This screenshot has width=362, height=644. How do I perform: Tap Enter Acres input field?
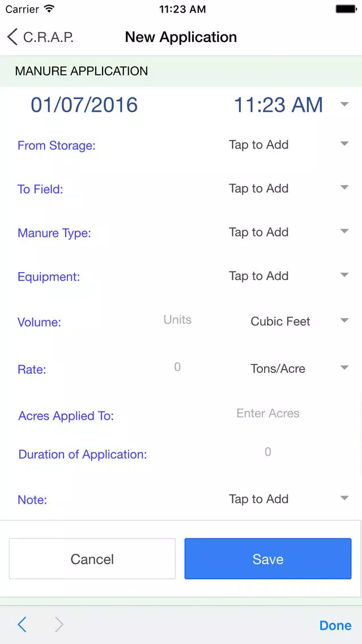[x=268, y=413]
